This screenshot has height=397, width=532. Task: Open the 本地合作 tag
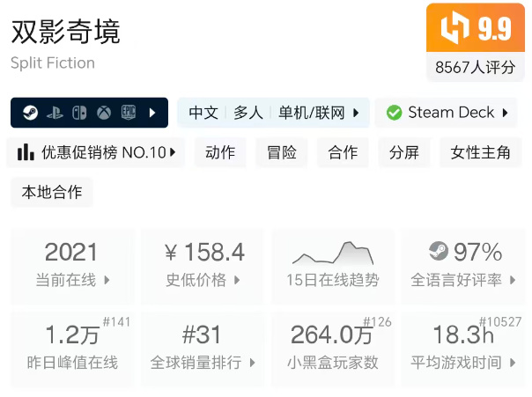click(x=52, y=192)
